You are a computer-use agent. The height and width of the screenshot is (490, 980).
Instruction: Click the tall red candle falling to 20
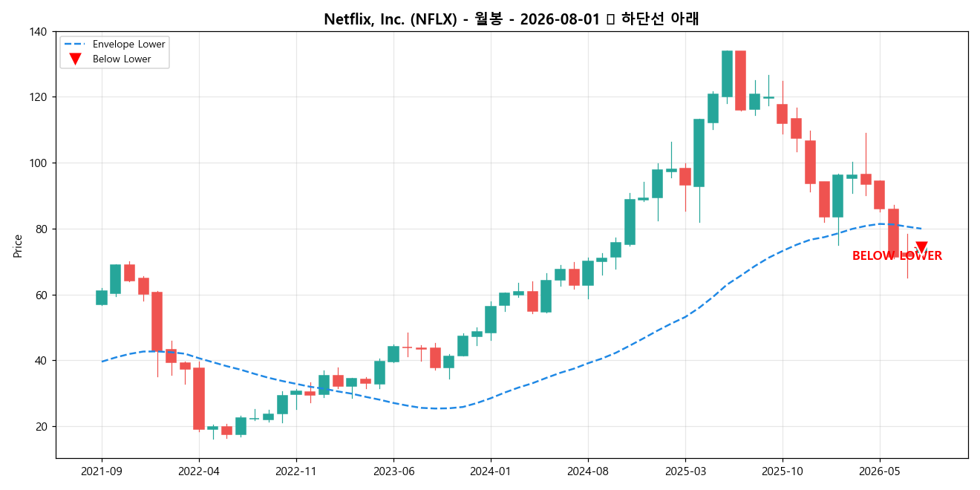(x=199, y=399)
